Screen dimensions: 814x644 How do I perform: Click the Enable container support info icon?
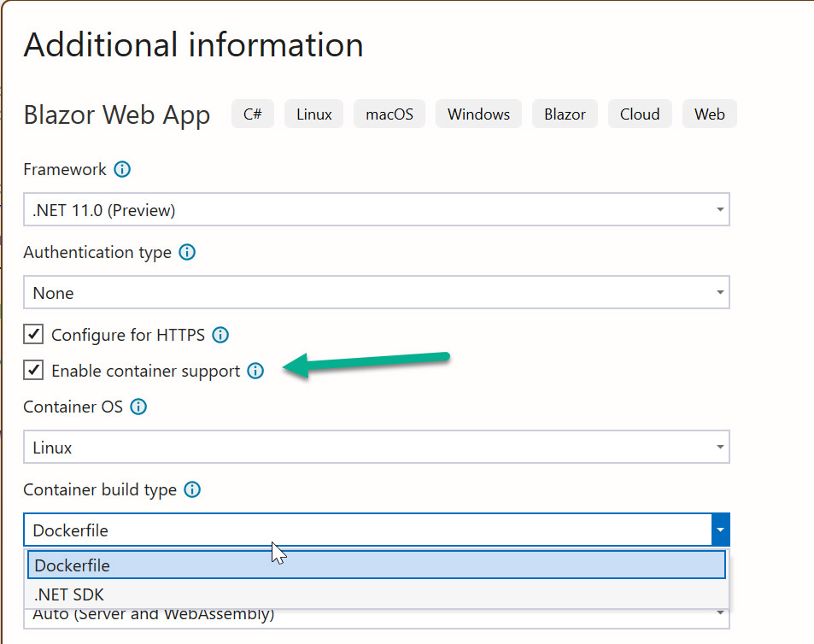pyautogui.click(x=255, y=371)
